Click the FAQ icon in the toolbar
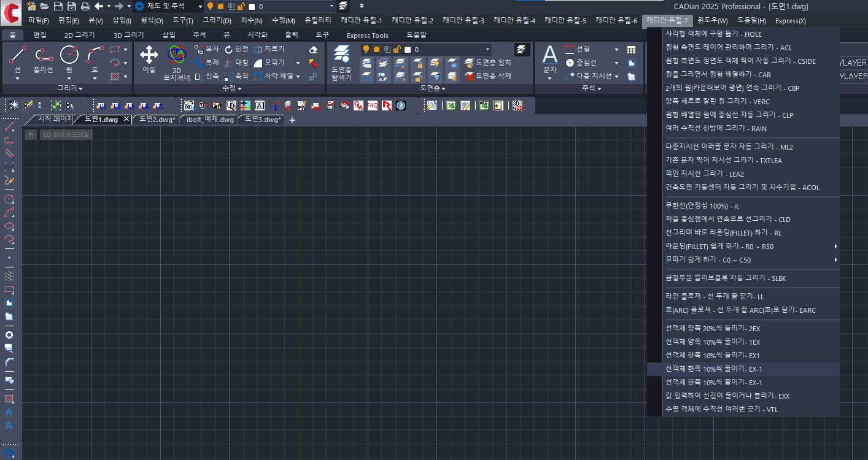The image size is (868, 460). (373, 105)
